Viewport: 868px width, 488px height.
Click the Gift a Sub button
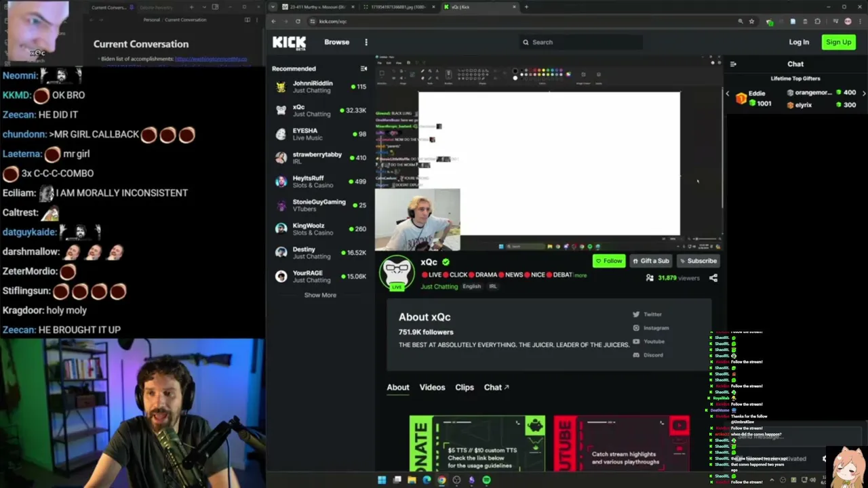(x=650, y=261)
